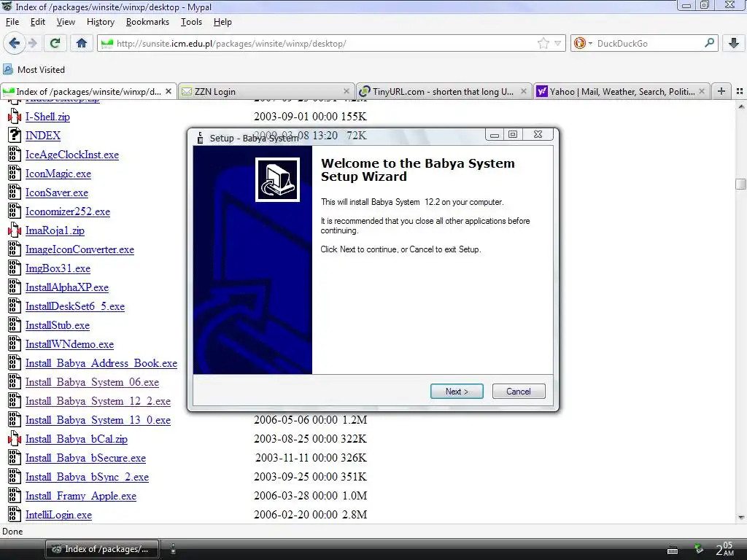Click the archive icon beside ImaRoja1.zip
Image resolution: width=747 pixels, height=560 pixels.
click(15, 230)
